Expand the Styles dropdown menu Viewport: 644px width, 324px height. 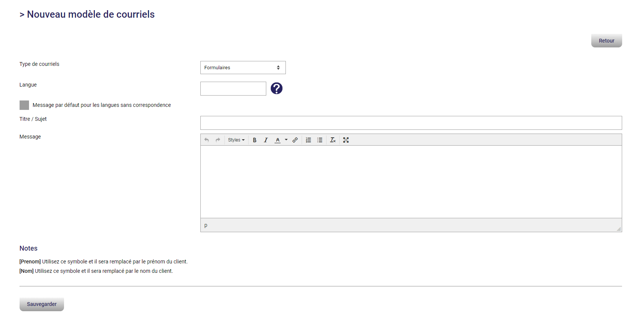pyautogui.click(x=236, y=140)
